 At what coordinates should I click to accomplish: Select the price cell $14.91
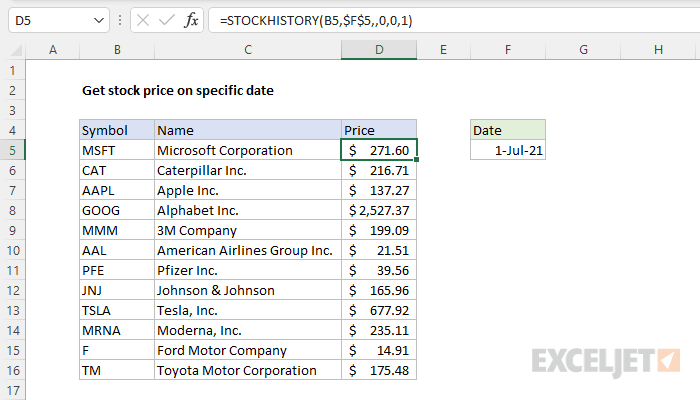[x=379, y=350]
